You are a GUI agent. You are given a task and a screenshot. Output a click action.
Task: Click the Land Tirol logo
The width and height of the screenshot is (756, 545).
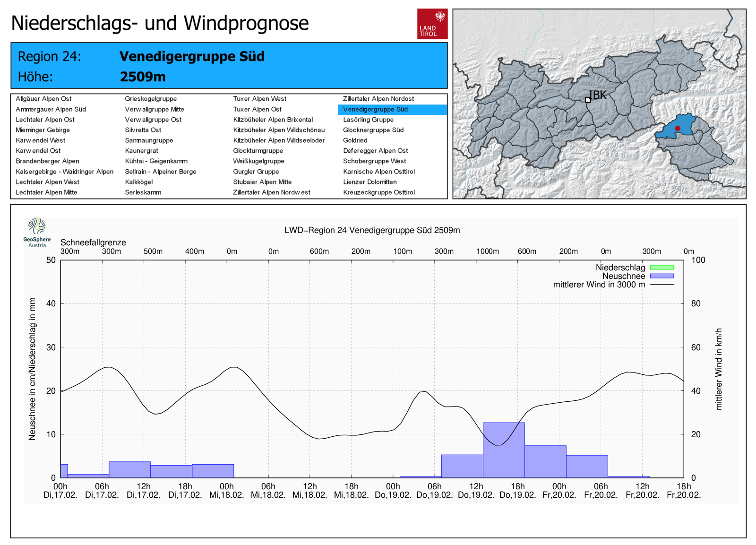(432, 24)
